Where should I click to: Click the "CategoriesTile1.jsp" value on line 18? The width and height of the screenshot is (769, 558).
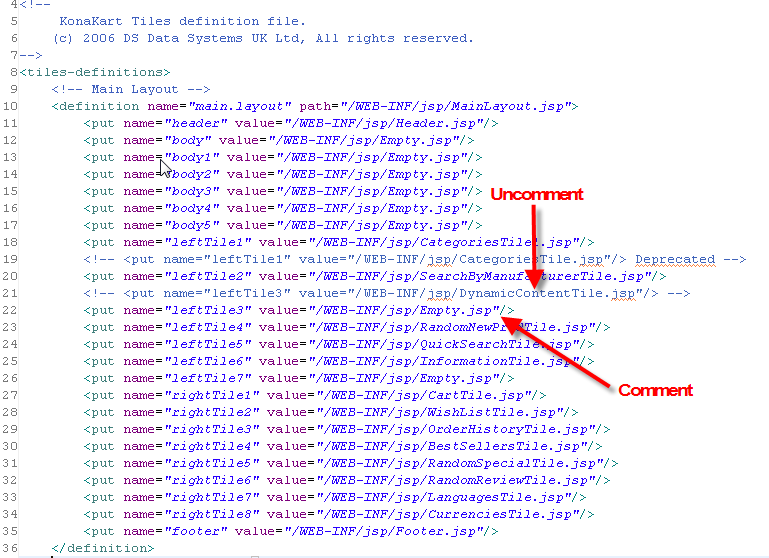click(499, 242)
